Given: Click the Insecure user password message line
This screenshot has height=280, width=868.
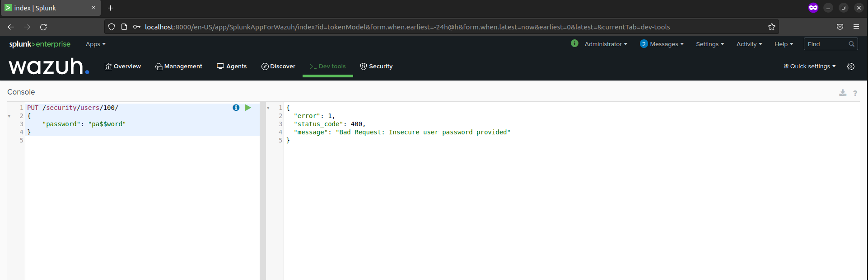Looking at the screenshot, I should (402, 132).
